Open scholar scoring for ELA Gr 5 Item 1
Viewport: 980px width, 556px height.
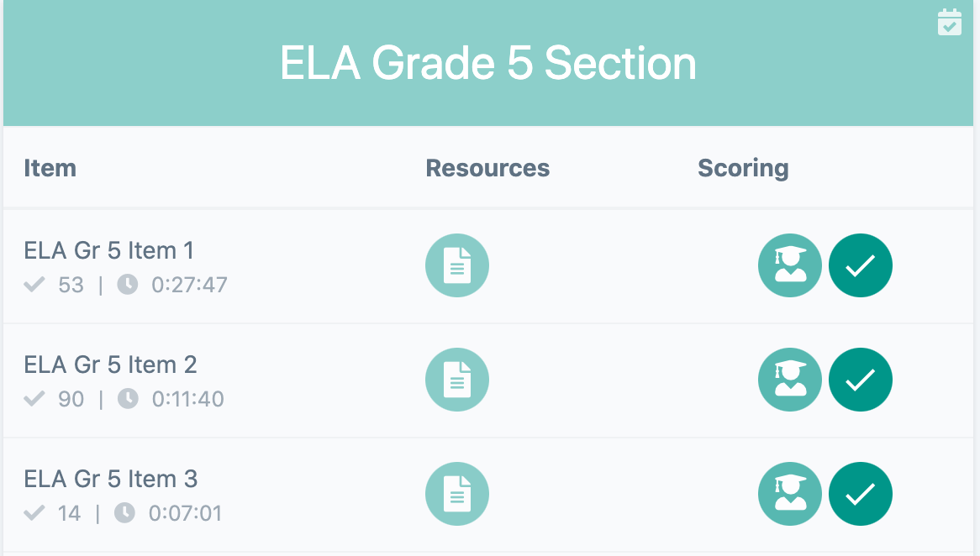789,265
